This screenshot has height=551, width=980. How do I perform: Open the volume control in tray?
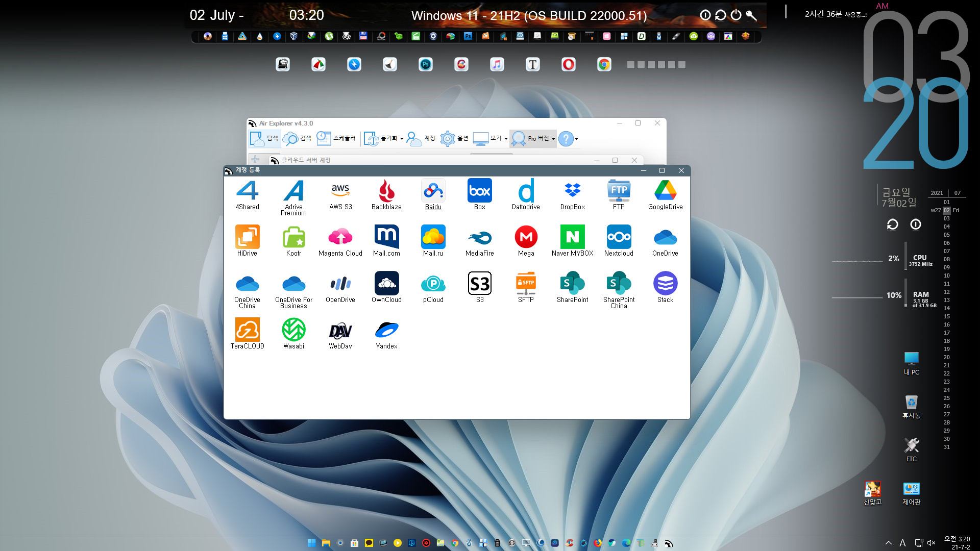[931, 543]
